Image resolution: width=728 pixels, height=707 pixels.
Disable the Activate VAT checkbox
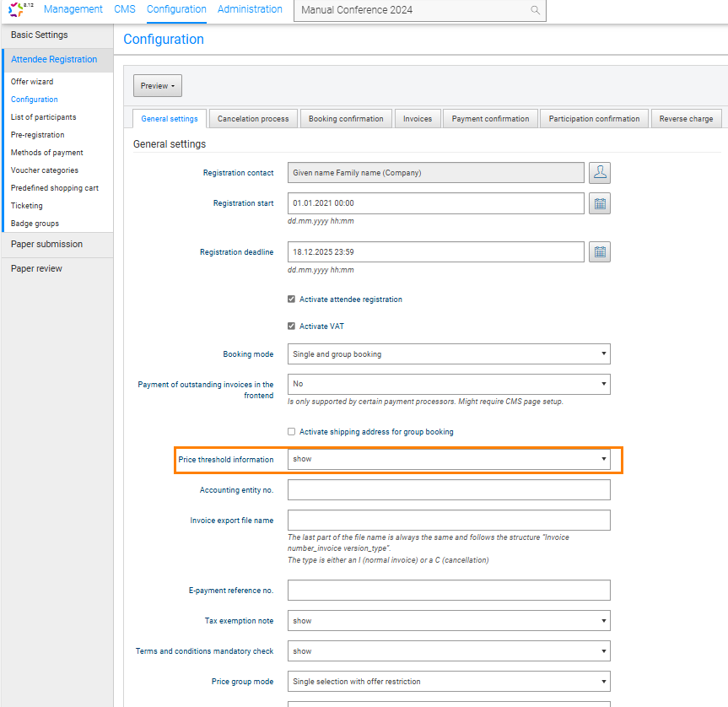pyautogui.click(x=292, y=327)
